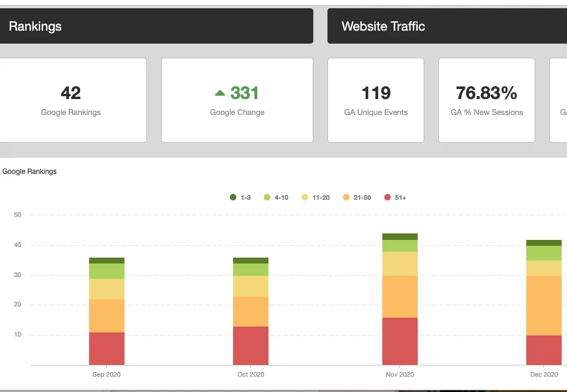
Task: Click the dark green 1-3 segment for Oct 2020
Action: tap(251, 261)
